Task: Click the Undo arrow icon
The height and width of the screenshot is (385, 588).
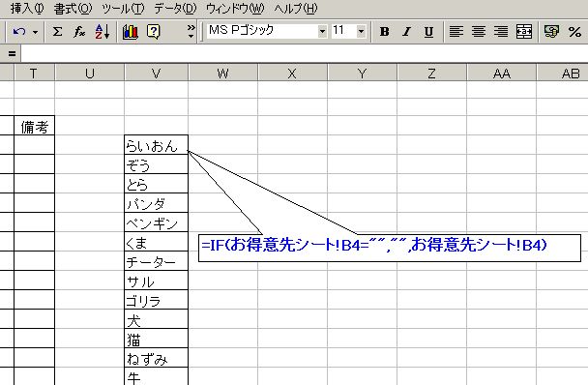Action: [x=18, y=32]
